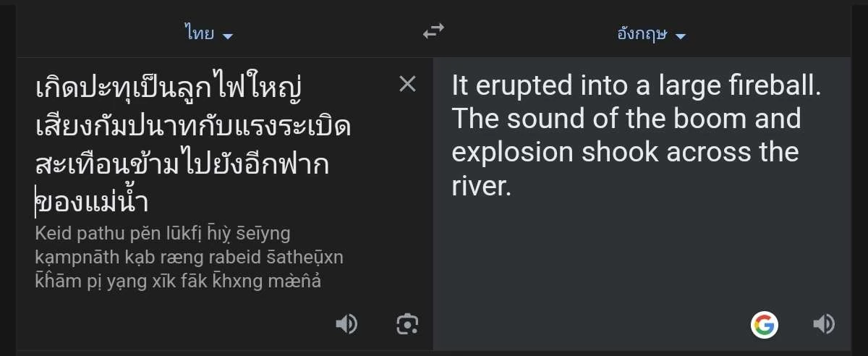Image resolution: width=868 pixels, height=356 pixels.
Task: Clear the Thai source text
Action: [408, 85]
